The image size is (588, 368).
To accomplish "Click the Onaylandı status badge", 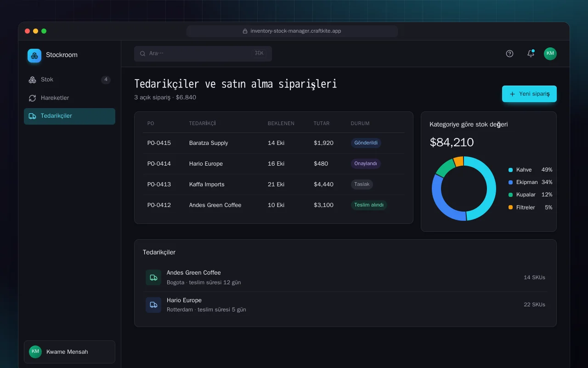I will (366, 164).
